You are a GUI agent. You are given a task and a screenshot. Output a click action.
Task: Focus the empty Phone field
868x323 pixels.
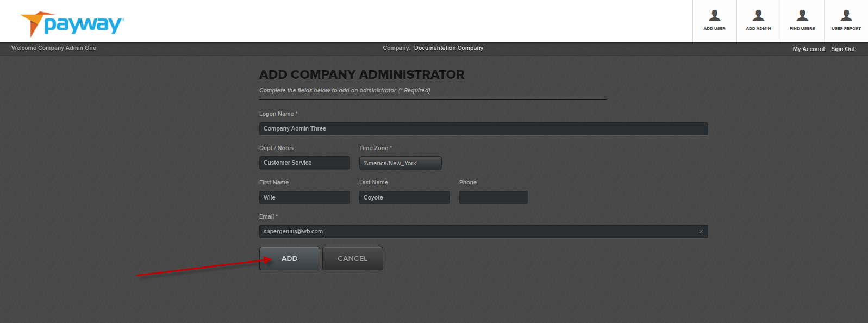[x=493, y=197]
